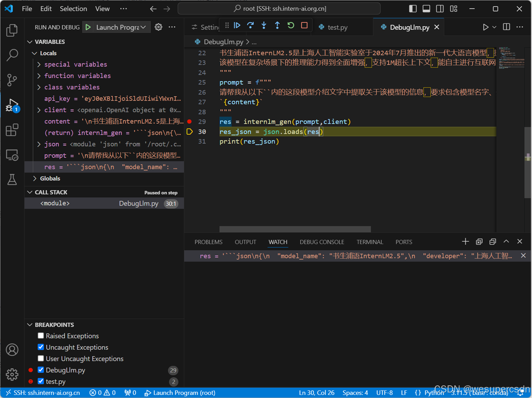Start debugging with the green play button
The image size is (532, 398).
88,27
